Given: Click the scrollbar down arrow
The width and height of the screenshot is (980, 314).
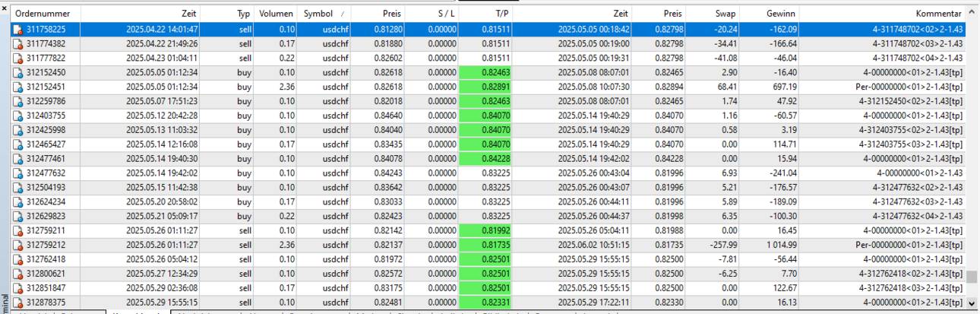Looking at the screenshot, I should click(x=972, y=303).
